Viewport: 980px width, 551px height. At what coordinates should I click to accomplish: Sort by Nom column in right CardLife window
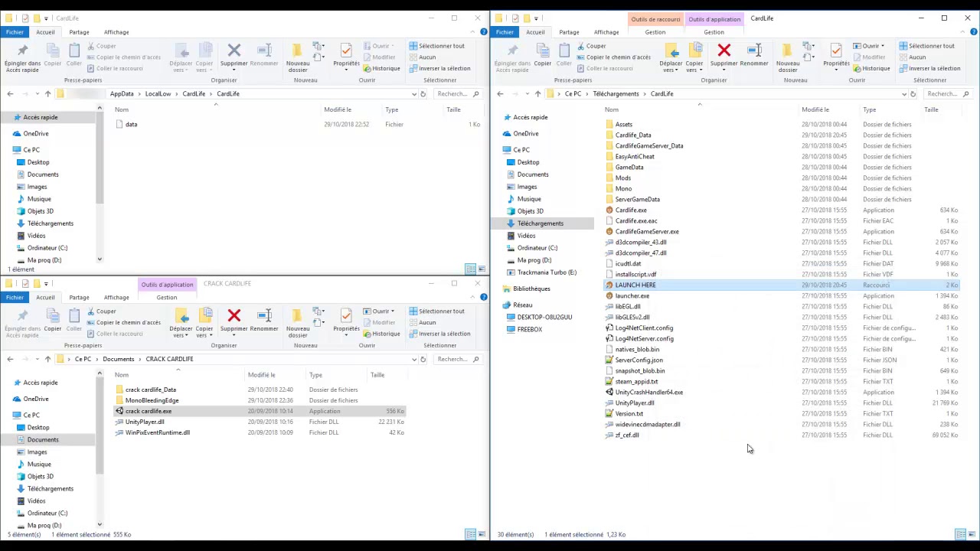[612, 110]
